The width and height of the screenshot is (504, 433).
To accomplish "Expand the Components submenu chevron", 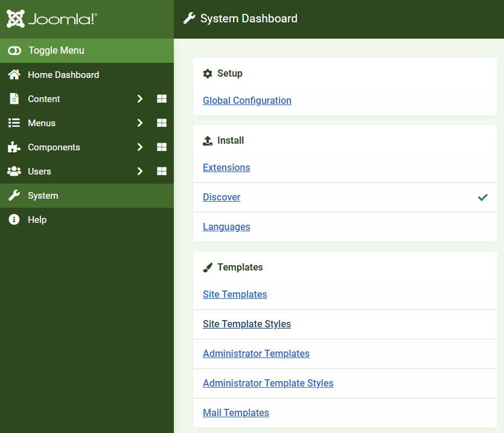I will tap(140, 147).
